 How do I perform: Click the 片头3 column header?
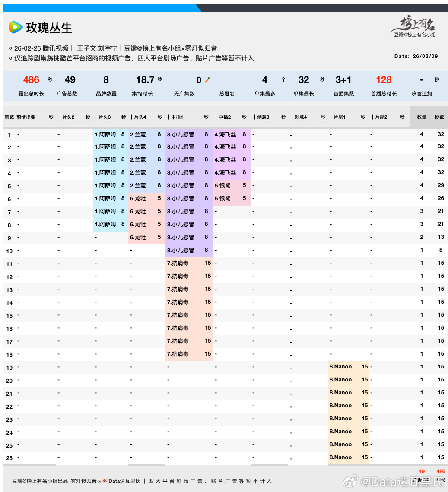click(104, 117)
